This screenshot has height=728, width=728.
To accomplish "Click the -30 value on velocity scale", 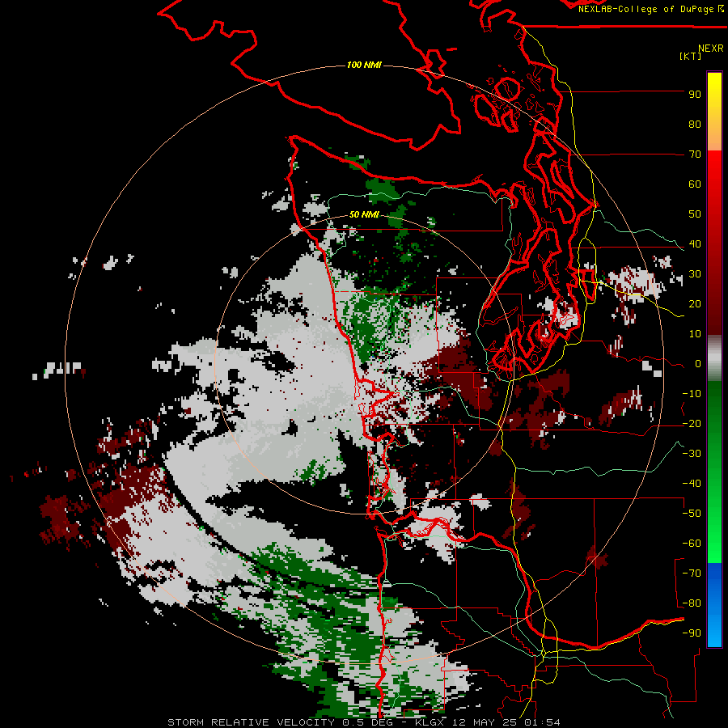I will pyautogui.click(x=692, y=454).
